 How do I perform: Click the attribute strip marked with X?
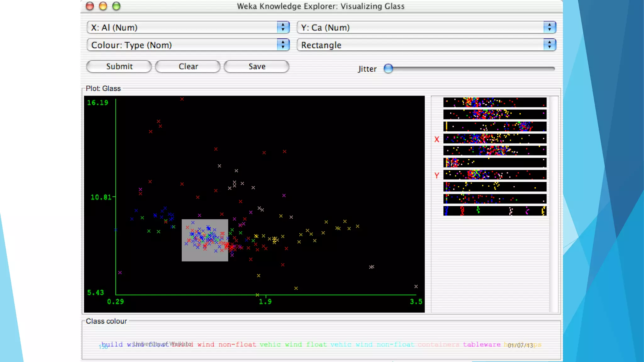[x=495, y=139]
